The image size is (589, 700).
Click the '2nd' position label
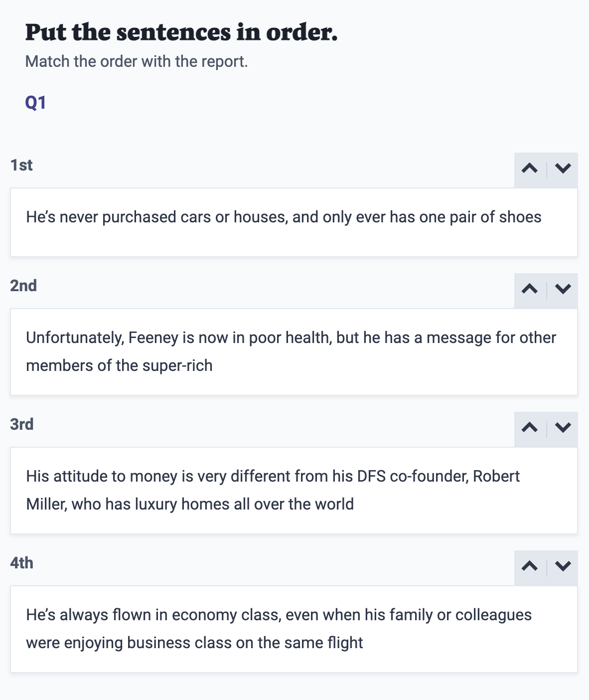[x=23, y=286]
